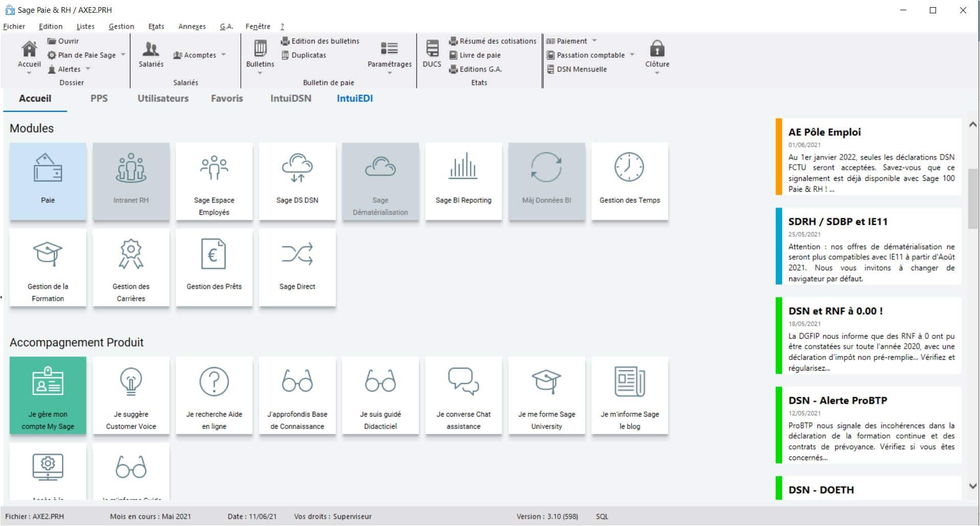Open Sage BI Reporting module
The height and width of the screenshot is (526, 980).
click(463, 181)
